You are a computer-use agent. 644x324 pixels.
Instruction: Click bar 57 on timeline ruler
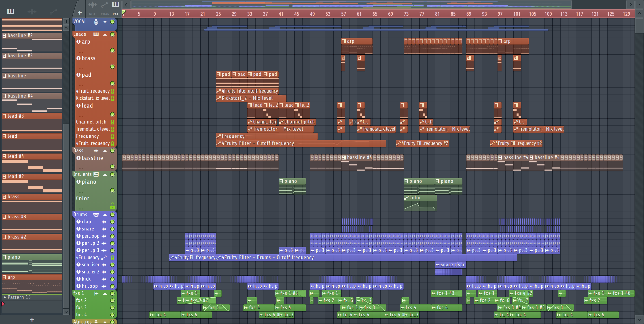pos(343,14)
